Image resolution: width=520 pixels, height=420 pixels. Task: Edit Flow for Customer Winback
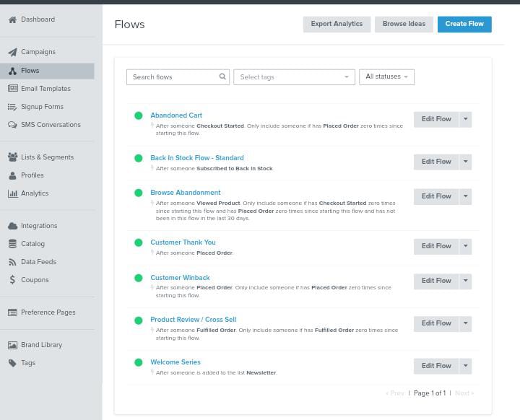click(x=436, y=281)
